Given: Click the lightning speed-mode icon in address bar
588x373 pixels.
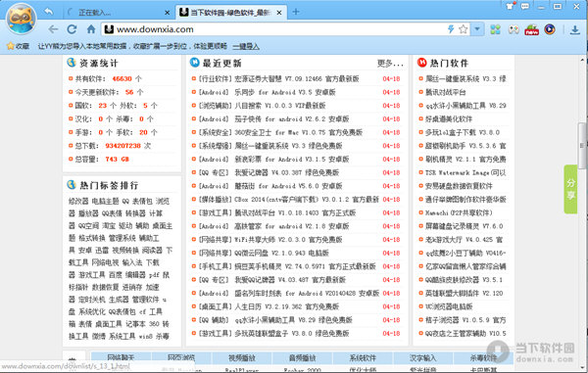Looking at the screenshot, I should click(451, 28).
